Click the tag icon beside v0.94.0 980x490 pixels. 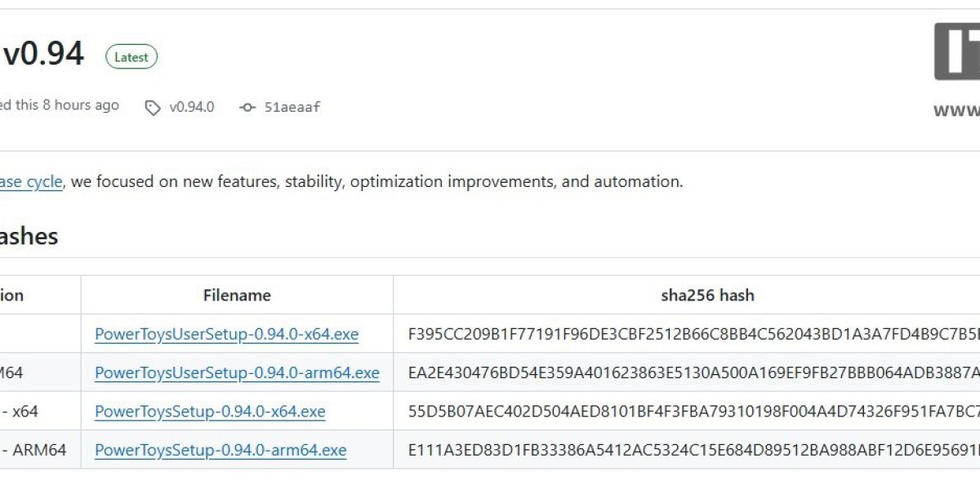coord(153,108)
